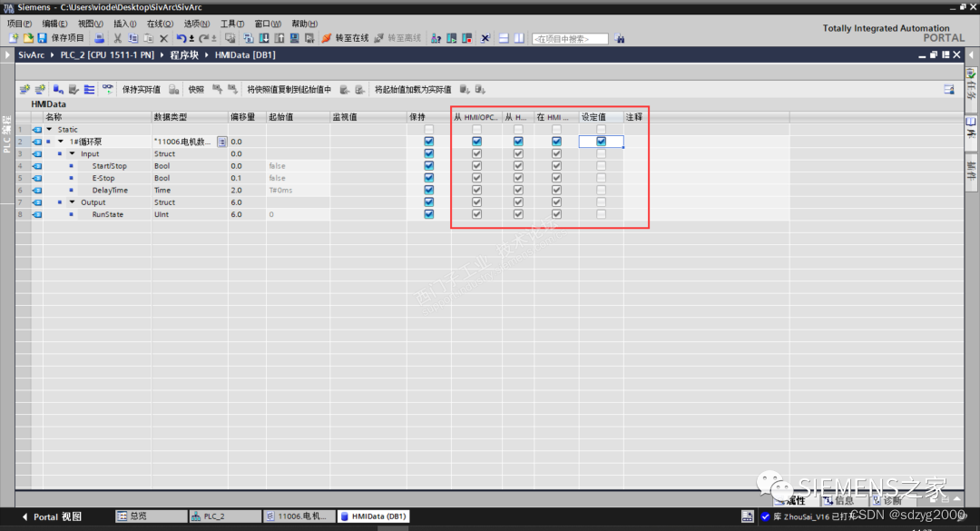Screen dimensions: 980x531
Task: Click breadcrumb arrow after SivArc
Action: coord(53,55)
